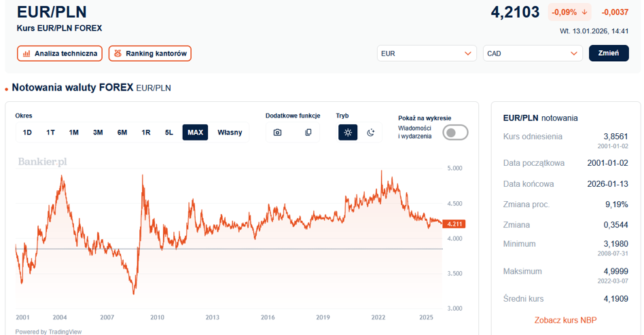
Task: Switch to light mode sun icon
Action: 348,133
